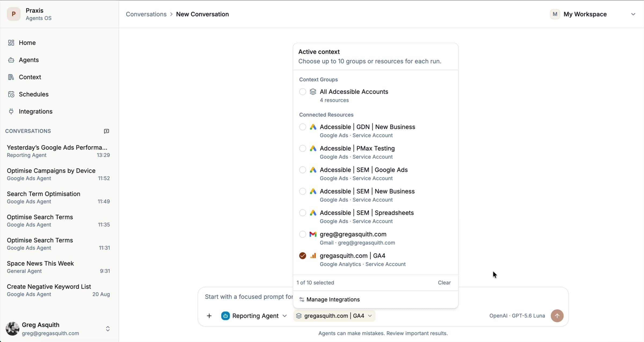Click the Reporting Agent robot icon
The width and height of the screenshot is (644, 342).
click(x=225, y=316)
